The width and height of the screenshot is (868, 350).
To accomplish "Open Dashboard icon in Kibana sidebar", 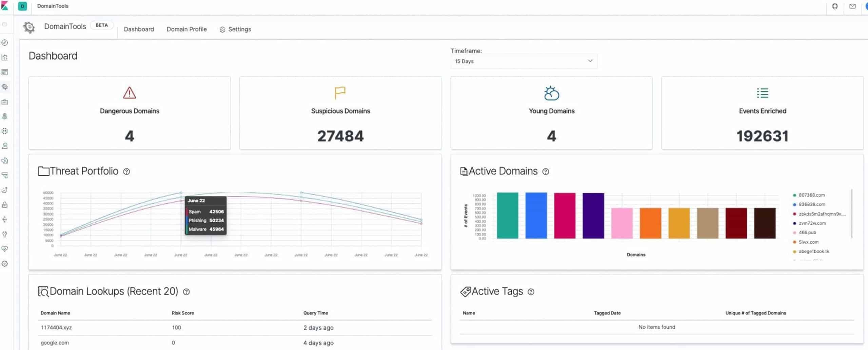I will (5, 72).
